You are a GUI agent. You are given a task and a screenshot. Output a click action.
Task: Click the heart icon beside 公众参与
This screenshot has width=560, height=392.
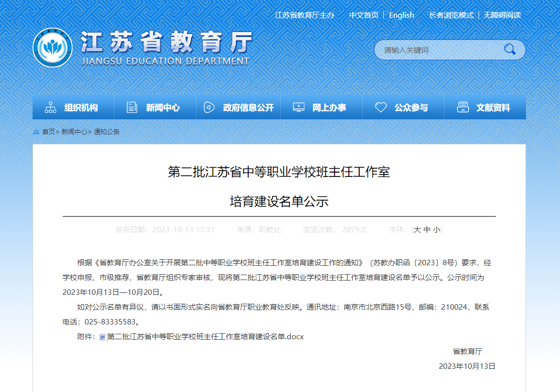pyautogui.click(x=380, y=107)
